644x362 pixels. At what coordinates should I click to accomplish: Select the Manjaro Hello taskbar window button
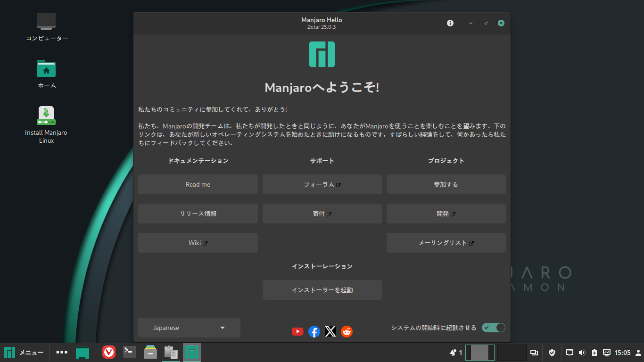(x=192, y=352)
